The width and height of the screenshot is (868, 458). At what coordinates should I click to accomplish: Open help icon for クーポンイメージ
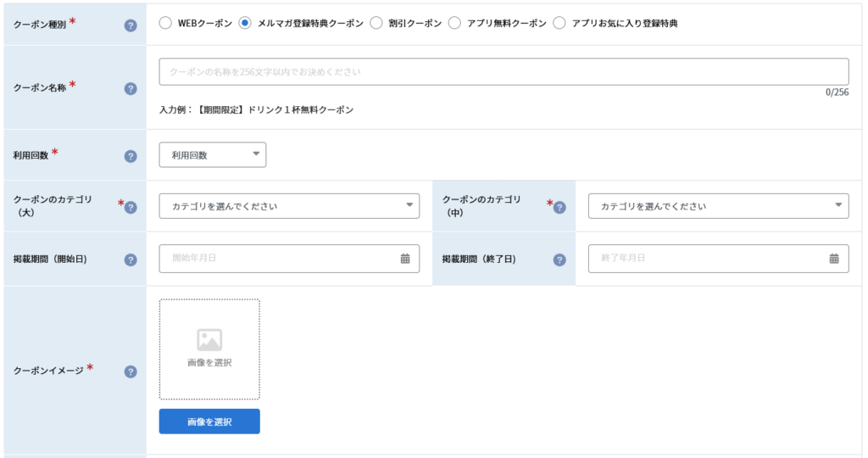click(x=130, y=371)
